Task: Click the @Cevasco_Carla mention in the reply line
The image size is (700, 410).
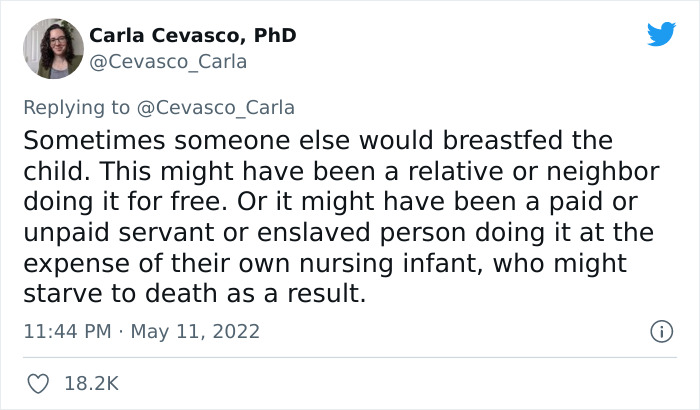Action: click(x=216, y=108)
